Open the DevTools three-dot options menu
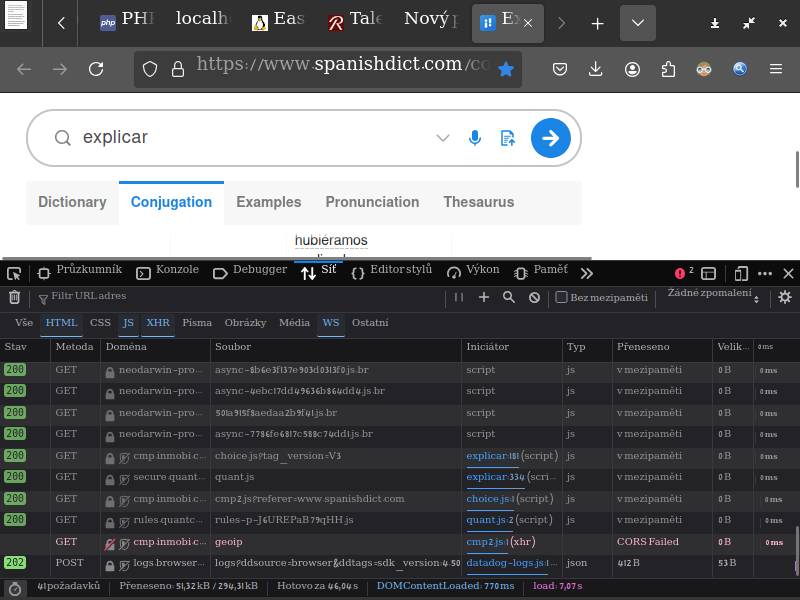This screenshot has height=600, width=800. pos(765,274)
